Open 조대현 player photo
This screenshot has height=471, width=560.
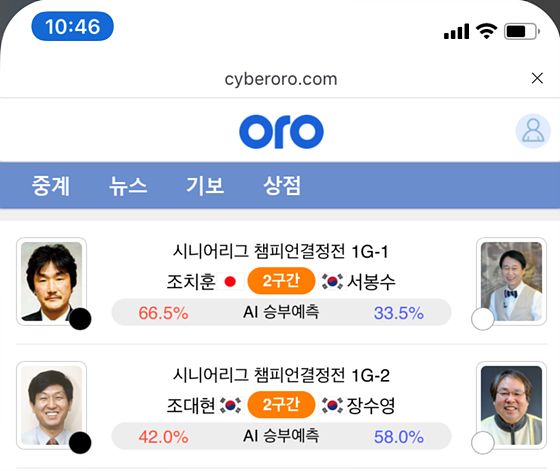click(51, 405)
